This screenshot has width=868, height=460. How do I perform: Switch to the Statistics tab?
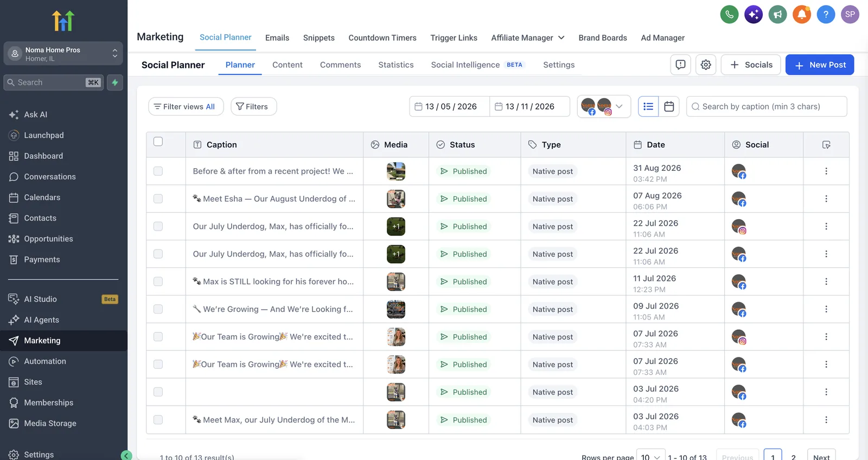pyautogui.click(x=396, y=65)
